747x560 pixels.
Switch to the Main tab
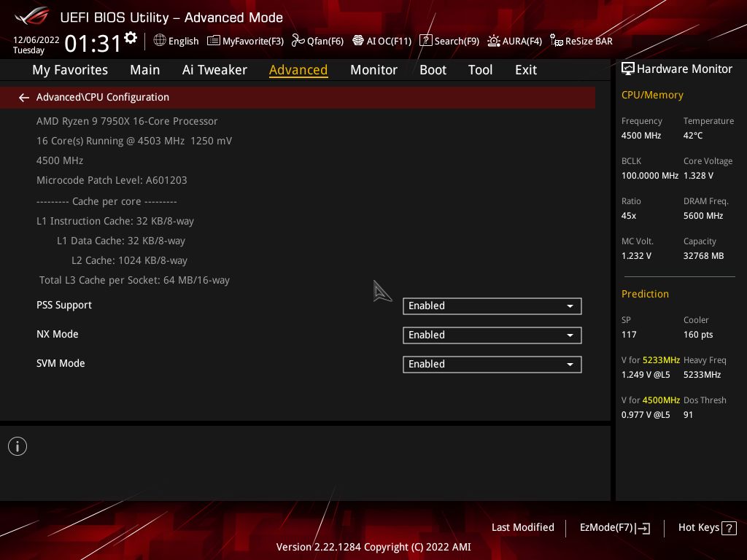[x=145, y=70]
